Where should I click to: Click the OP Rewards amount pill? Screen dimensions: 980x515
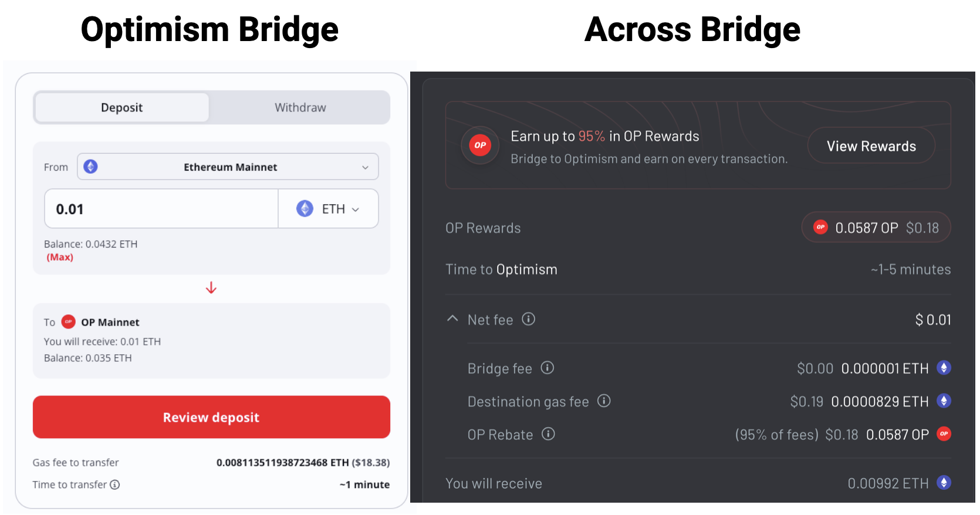[876, 228]
